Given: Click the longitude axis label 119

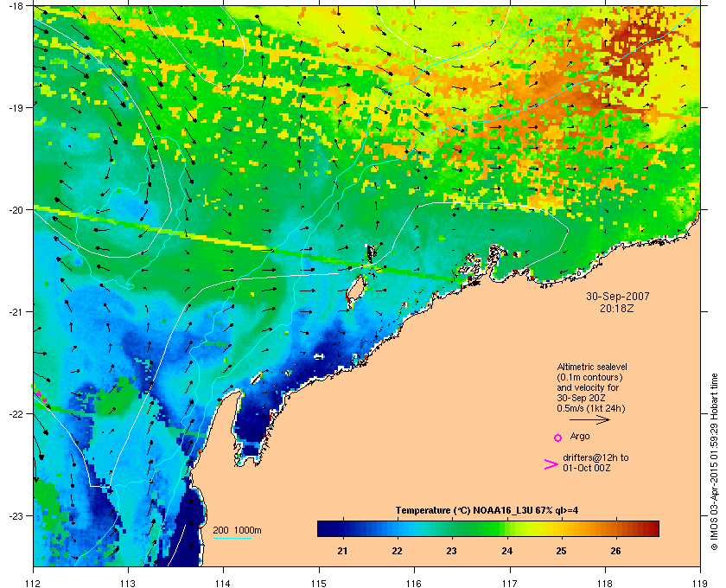Looking at the screenshot, I should point(700,583).
